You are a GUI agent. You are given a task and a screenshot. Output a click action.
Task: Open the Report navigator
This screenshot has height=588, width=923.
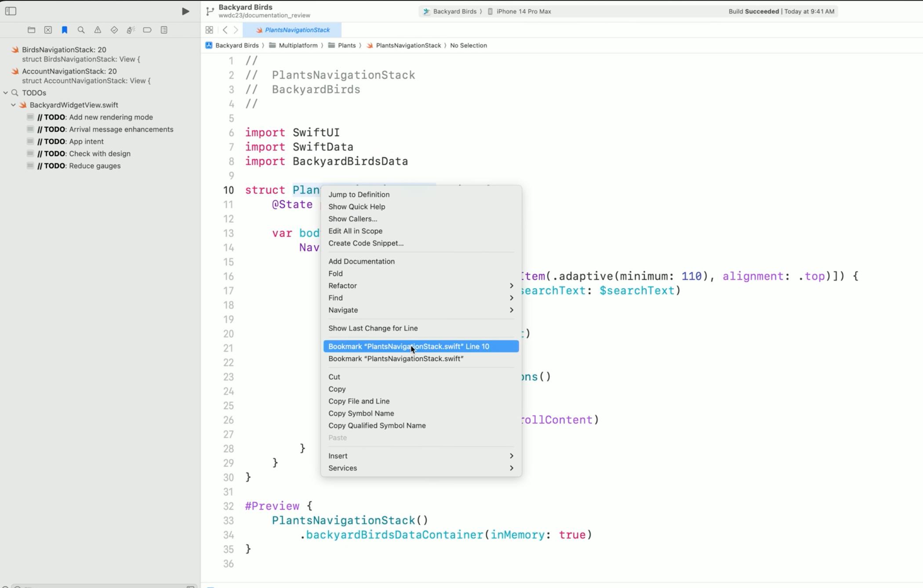164,30
